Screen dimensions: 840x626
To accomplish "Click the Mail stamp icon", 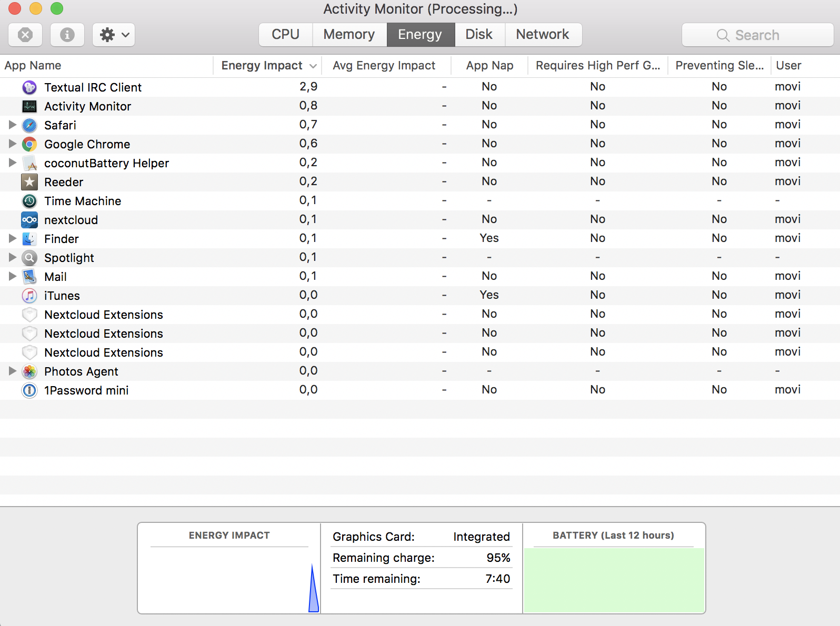I will coord(29,277).
